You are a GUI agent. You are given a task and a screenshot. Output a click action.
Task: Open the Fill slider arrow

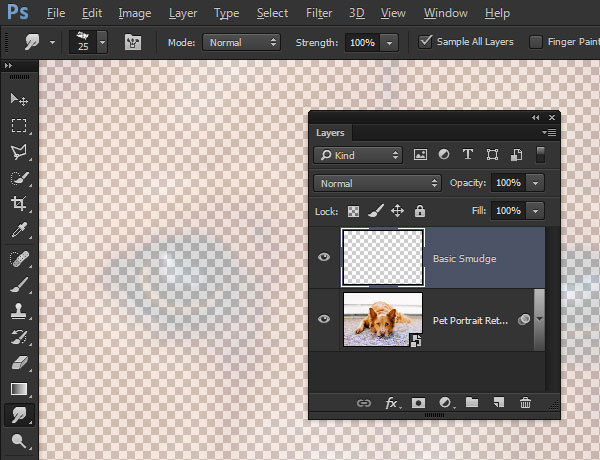click(x=535, y=211)
